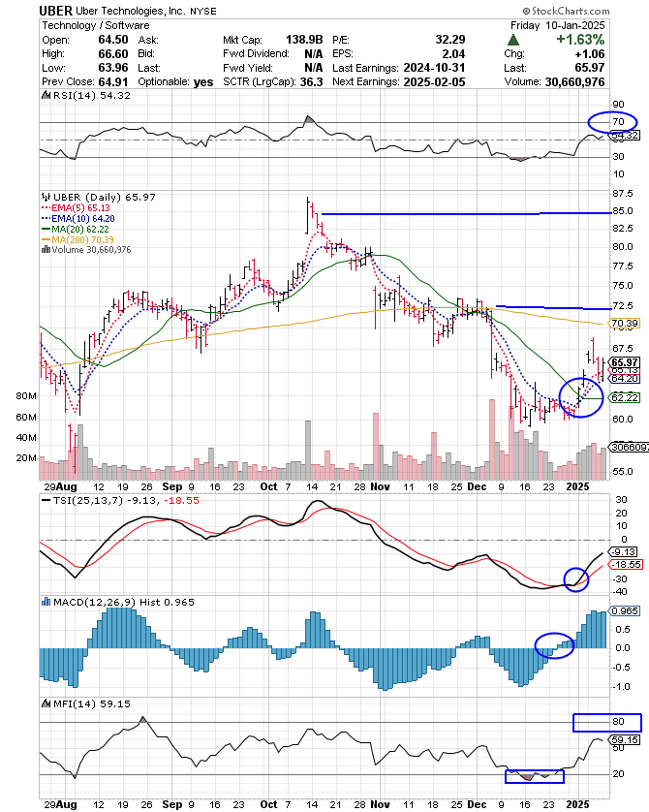
Task: Click 'Technology / Software' sector text
Action: [96, 25]
